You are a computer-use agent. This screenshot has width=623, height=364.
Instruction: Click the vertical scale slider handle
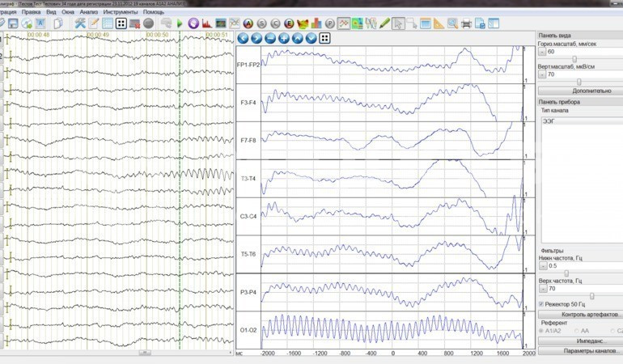tap(578, 82)
